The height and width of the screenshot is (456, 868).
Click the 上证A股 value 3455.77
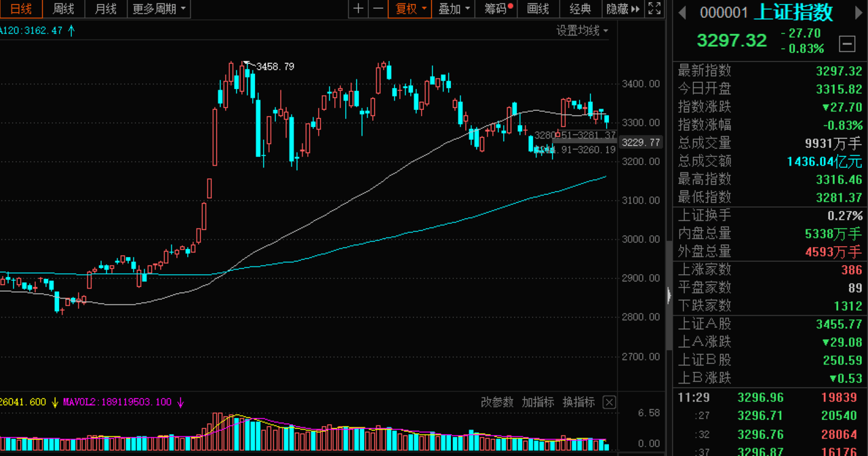(x=839, y=324)
